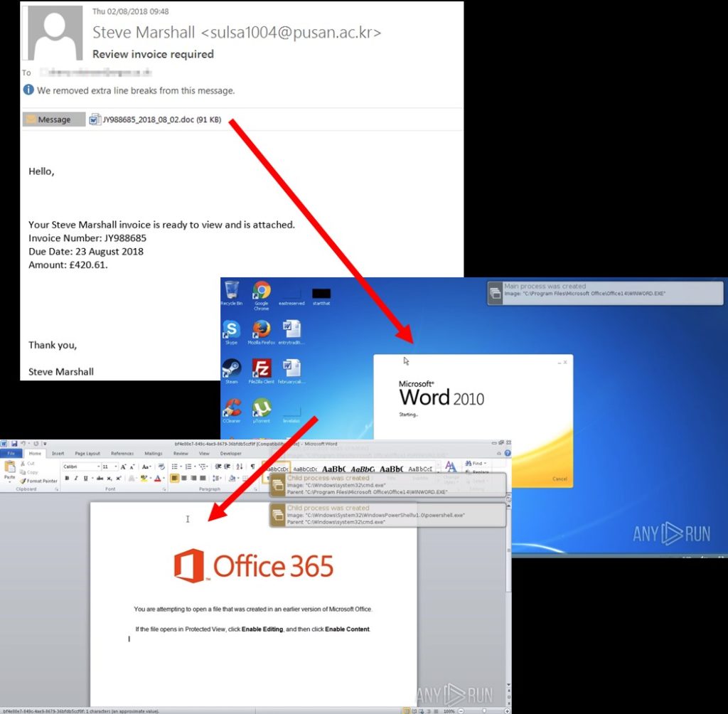Click 'Amount: £420.61.' line in email
The height and width of the screenshot is (714, 728).
click(68, 265)
